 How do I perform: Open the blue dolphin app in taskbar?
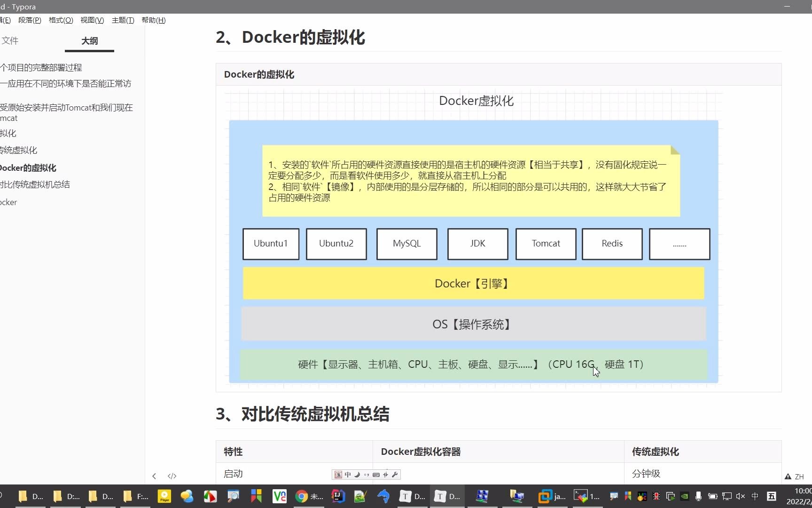coord(383,496)
